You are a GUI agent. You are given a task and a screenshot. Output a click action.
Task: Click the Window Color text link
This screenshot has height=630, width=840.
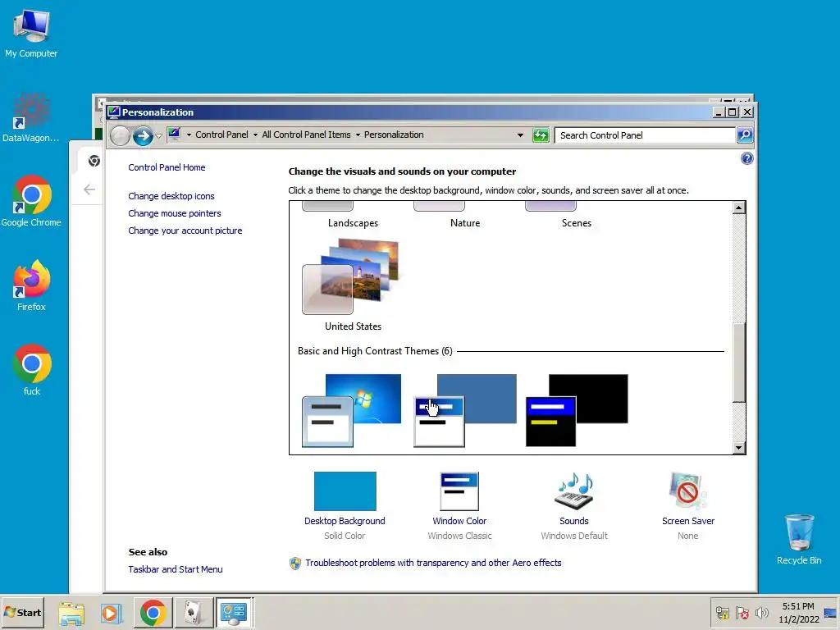click(x=459, y=521)
